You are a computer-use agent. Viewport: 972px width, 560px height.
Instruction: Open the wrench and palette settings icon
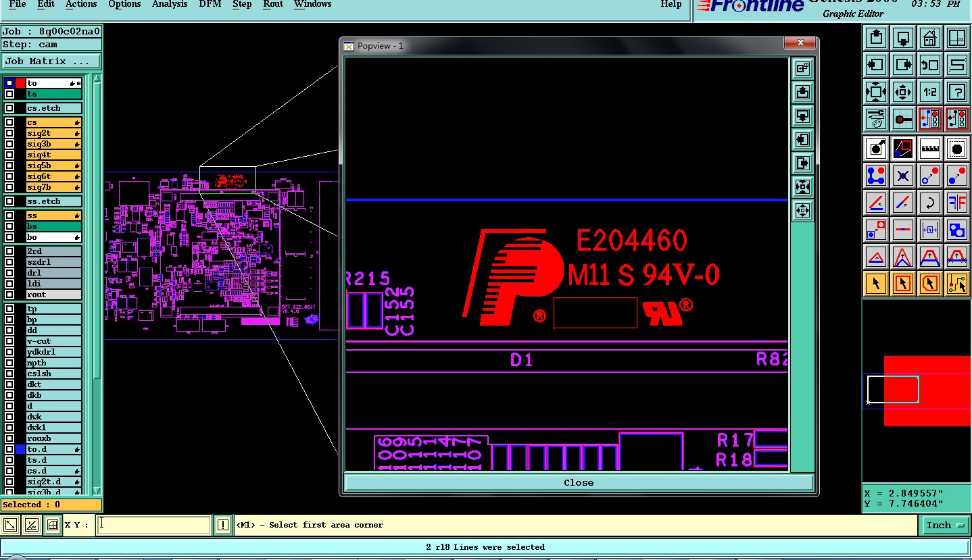point(877,119)
